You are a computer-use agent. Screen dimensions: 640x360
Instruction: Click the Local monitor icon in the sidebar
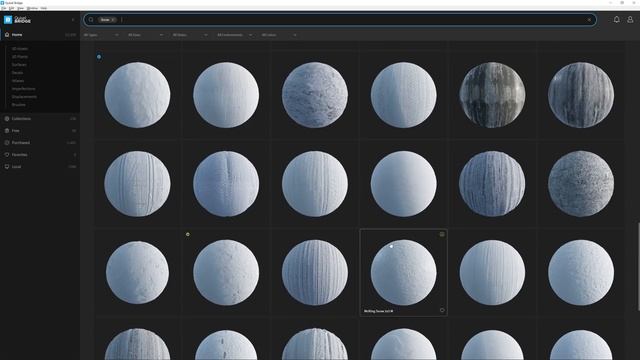[x=7, y=167]
